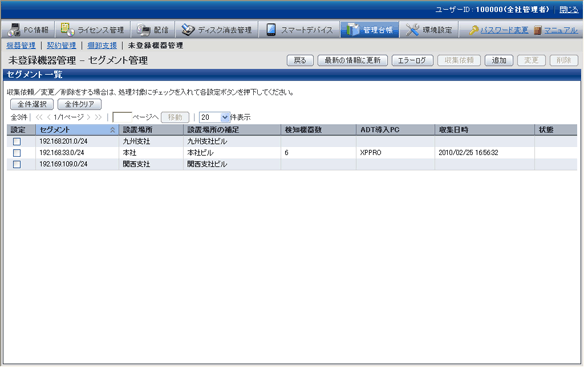
Task: Click the 状態 column header
Action: point(556,130)
